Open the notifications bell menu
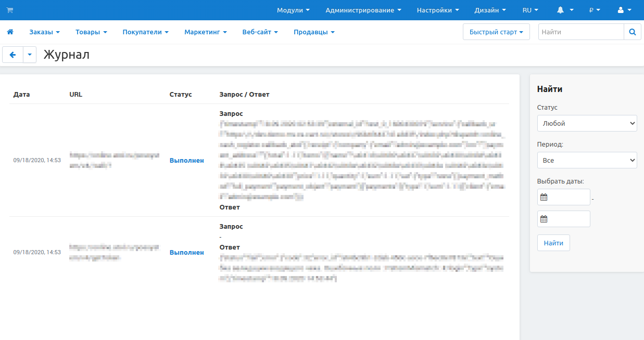This screenshot has height=340, width=644. click(565, 10)
